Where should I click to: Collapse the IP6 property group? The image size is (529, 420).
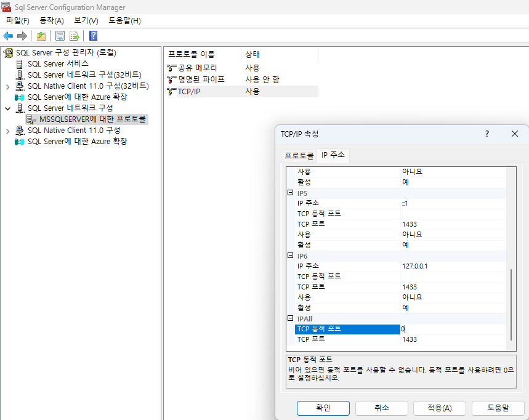pyautogui.click(x=290, y=256)
